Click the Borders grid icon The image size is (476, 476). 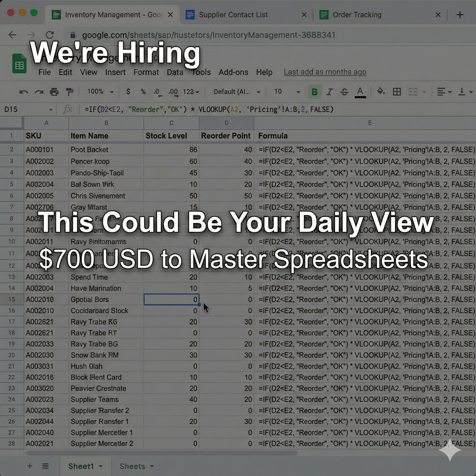point(397,92)
